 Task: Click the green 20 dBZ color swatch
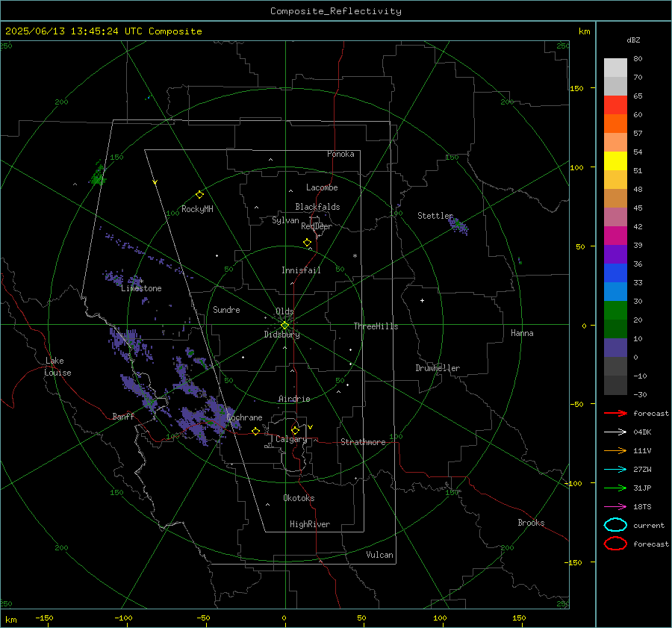point(615,311)
